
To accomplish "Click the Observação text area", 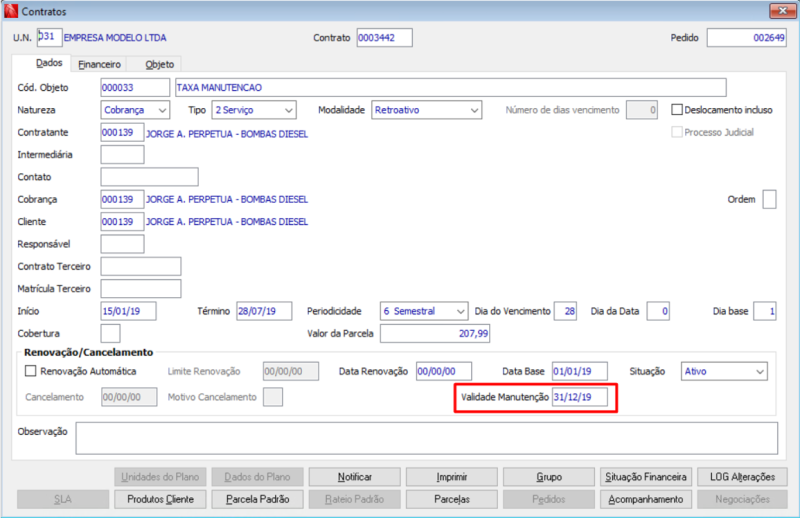I will [x=427, y=438].
